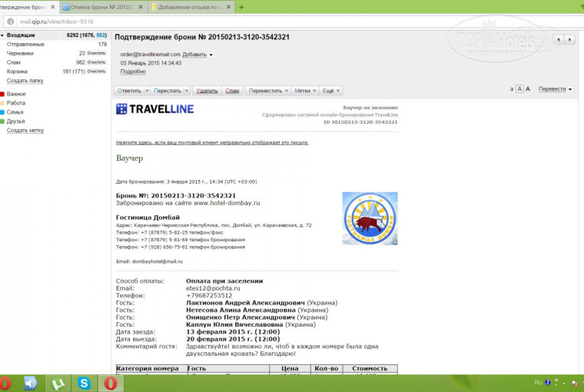Click the red Важное label marker
Image resolution: width=584 pixels, height=392 pixels.
[3, 94]
